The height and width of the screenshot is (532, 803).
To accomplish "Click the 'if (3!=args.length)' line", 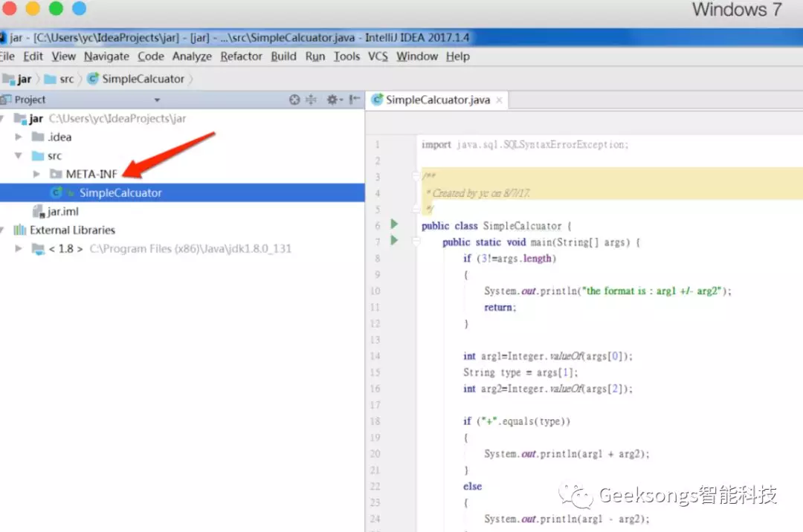I will pyautogui.click(x=509, y=259).
